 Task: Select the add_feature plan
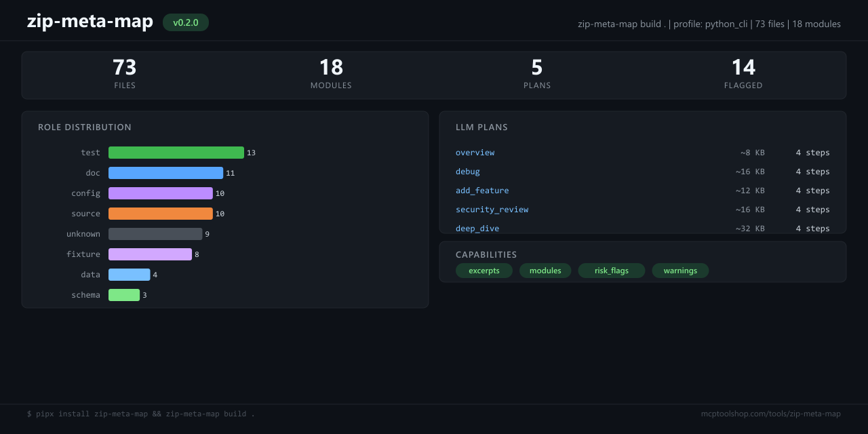pyautogui.click(x=481, y=191)
